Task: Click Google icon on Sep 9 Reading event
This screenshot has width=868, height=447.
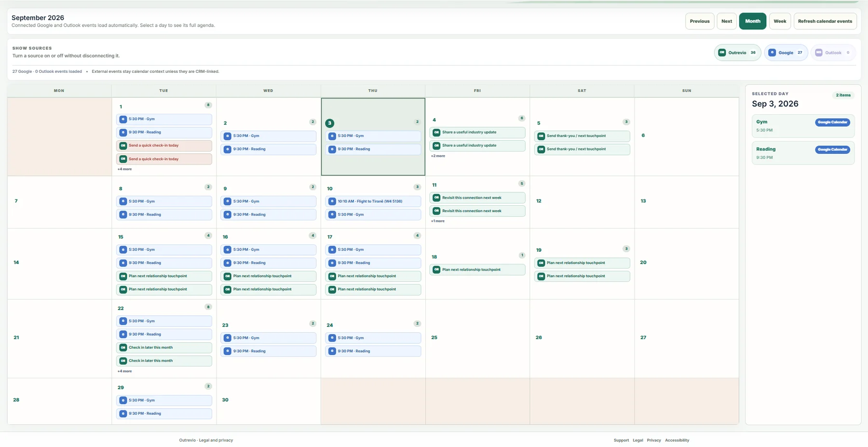Action: [x=228, y=215]
